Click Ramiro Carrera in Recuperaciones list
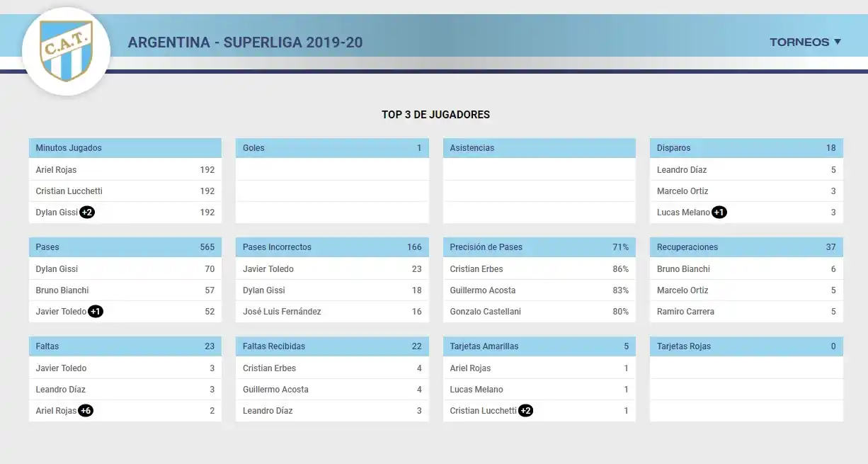Image resolution: width=868 pixels, height=464 pixels. 685,312
